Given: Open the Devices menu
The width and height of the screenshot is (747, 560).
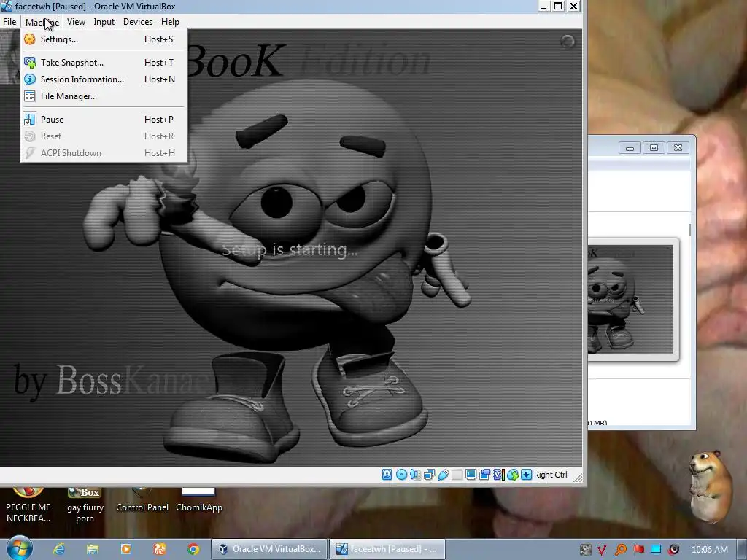Looking at the screenshot, I should tap(138, 21).
